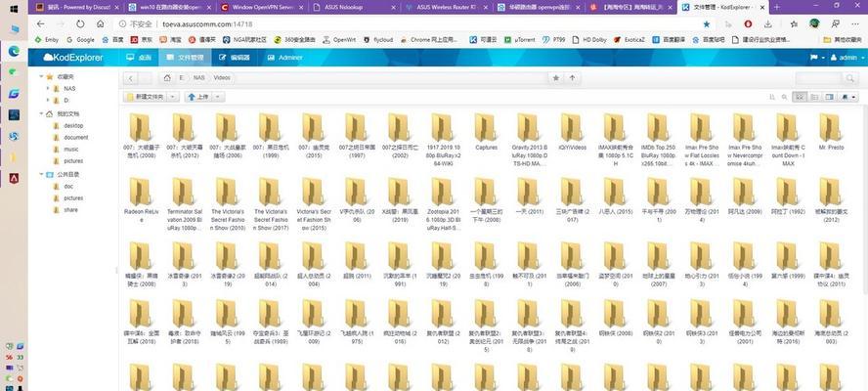
Task: Open the HD Dolby bookmark
Action: click(x=589, y=40)
